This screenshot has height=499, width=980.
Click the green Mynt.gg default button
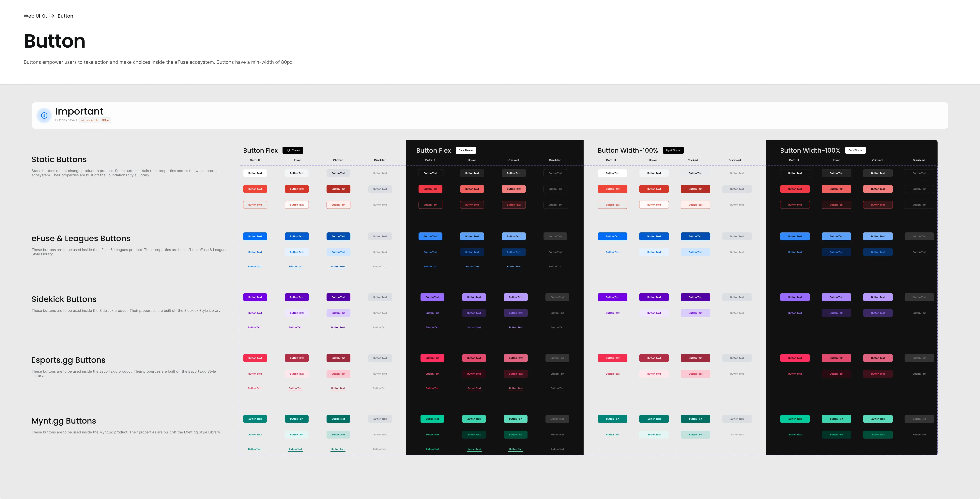(x=255, y=419)
